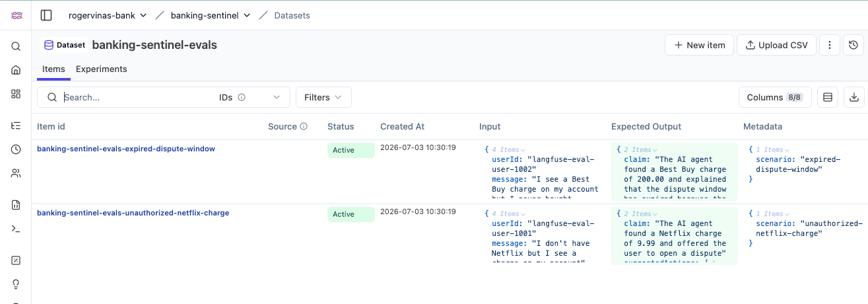Toggle the sidebar panel icon
868x304 pixels.
[x=46, y=15]
